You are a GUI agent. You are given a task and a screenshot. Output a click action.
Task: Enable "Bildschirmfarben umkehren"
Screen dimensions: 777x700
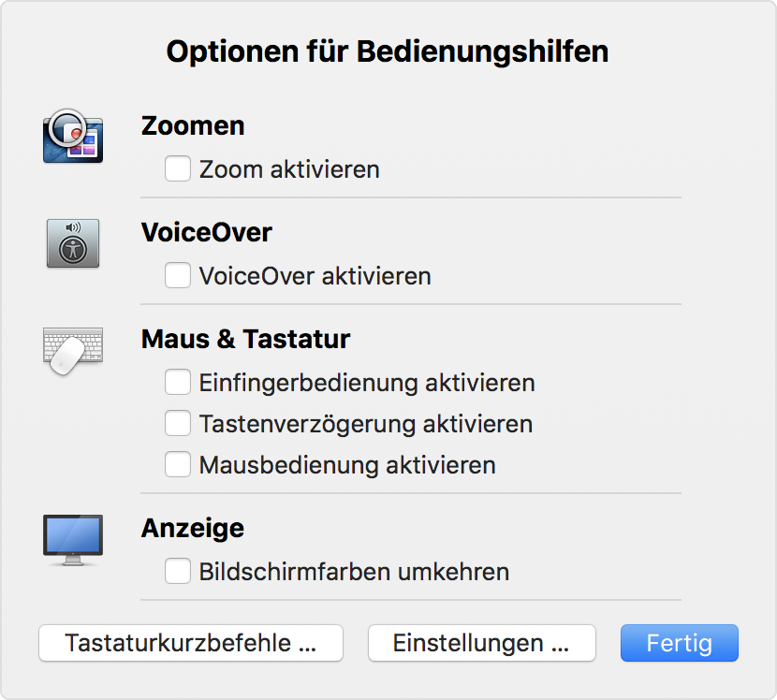click(177, 571)
